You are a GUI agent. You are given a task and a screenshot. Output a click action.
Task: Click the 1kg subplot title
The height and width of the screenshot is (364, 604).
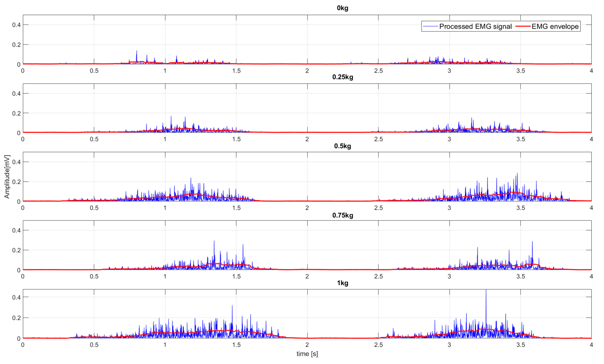[x=342, y=283]
